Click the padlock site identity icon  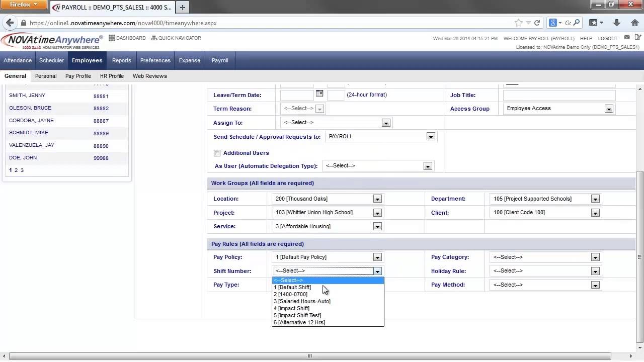tap(23, 23)
